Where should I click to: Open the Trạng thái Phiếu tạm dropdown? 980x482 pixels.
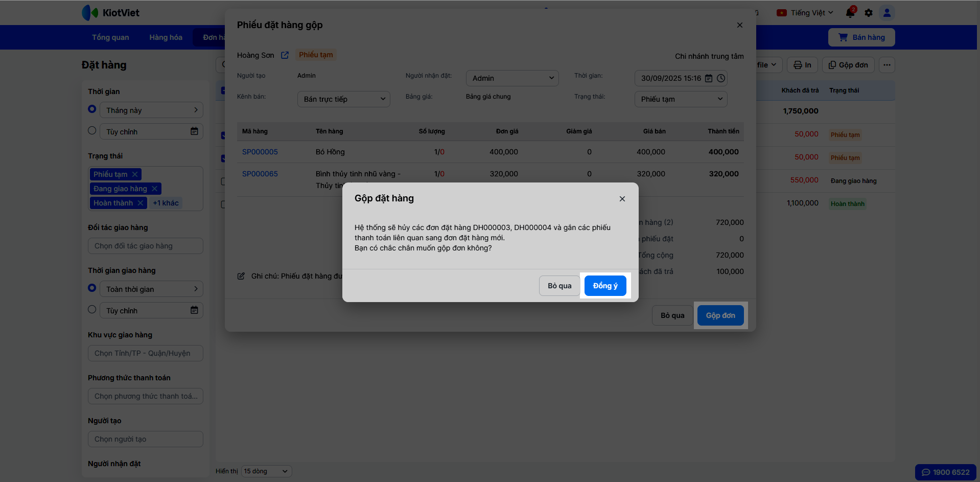[681, 99]
